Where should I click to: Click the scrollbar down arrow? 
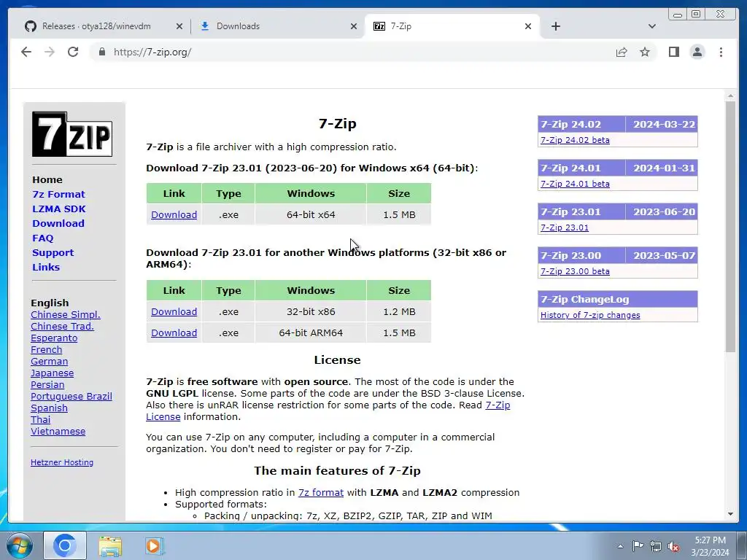[x=730, y=514]
